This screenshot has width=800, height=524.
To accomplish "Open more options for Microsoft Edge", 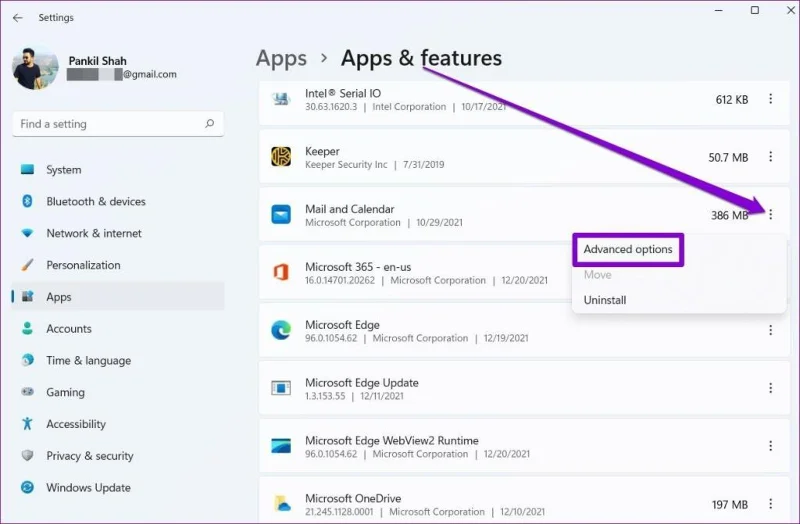I will click(x=770, y=330).
